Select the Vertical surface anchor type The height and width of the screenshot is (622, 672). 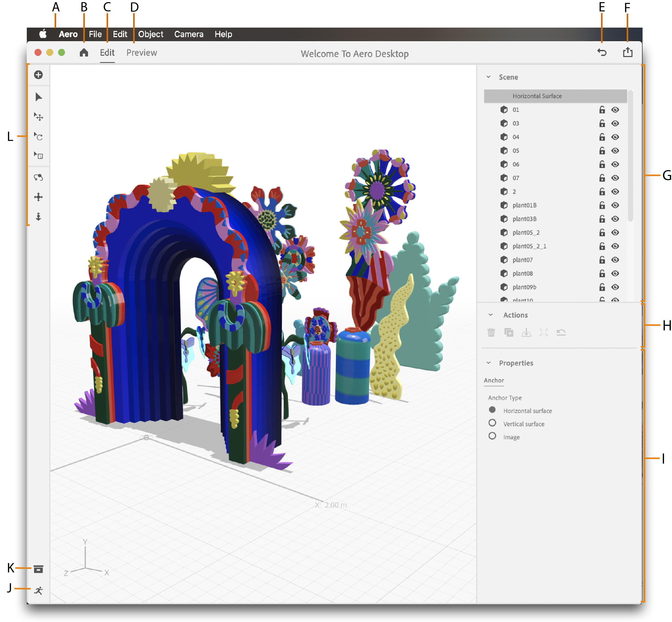click(x=492, y=423)
